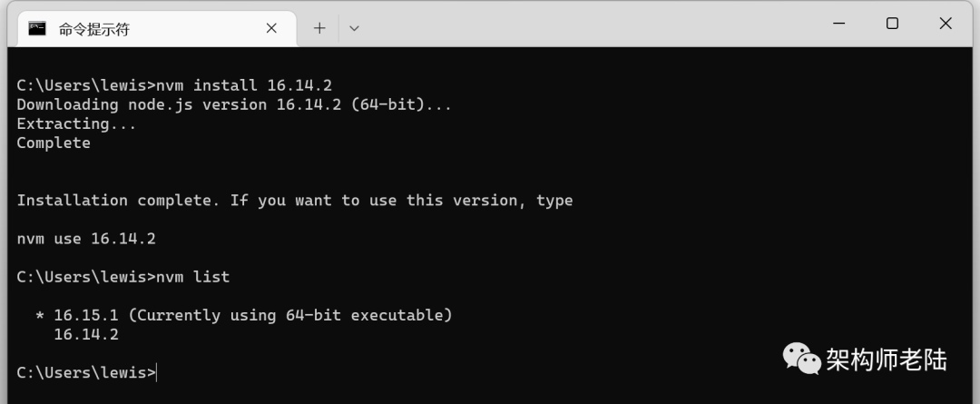Click the 'Downloading node.js version' output line
This screenshot has height=404, width=980.
click(x=234, y=104)
